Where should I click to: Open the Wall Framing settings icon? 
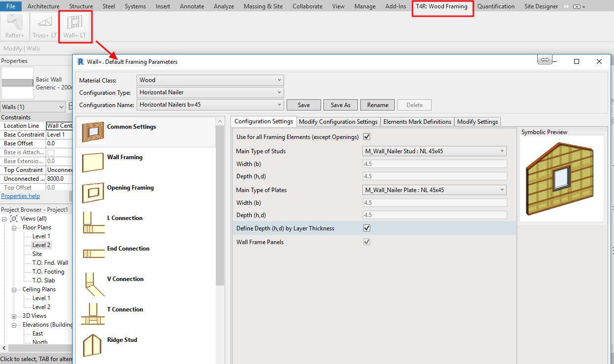tap(93, 163)
